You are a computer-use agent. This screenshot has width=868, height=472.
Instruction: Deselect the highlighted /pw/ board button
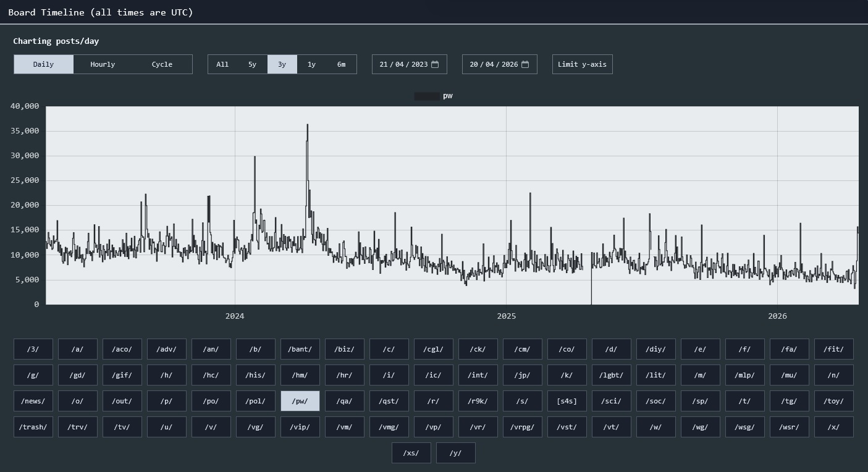point(300,401)
